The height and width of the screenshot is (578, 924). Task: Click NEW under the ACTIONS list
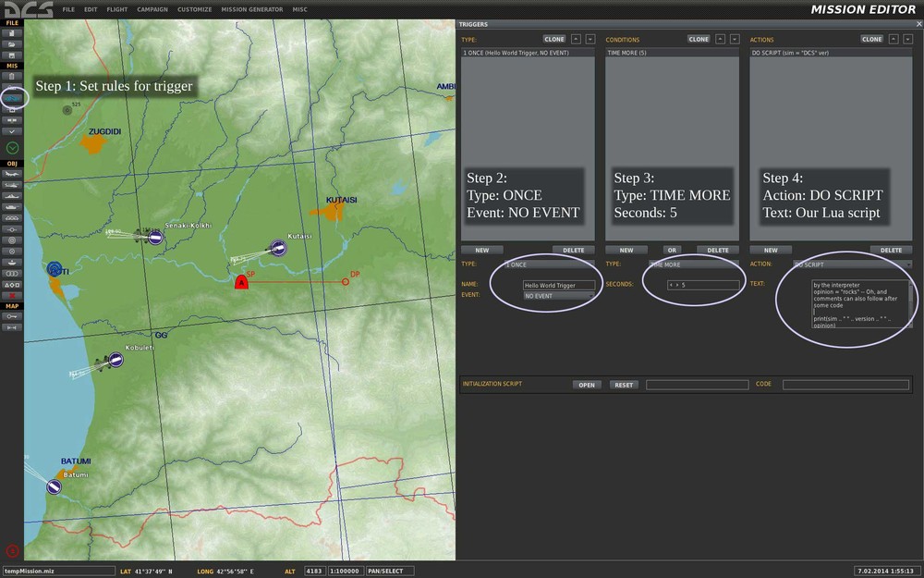[x=771, y=250]
